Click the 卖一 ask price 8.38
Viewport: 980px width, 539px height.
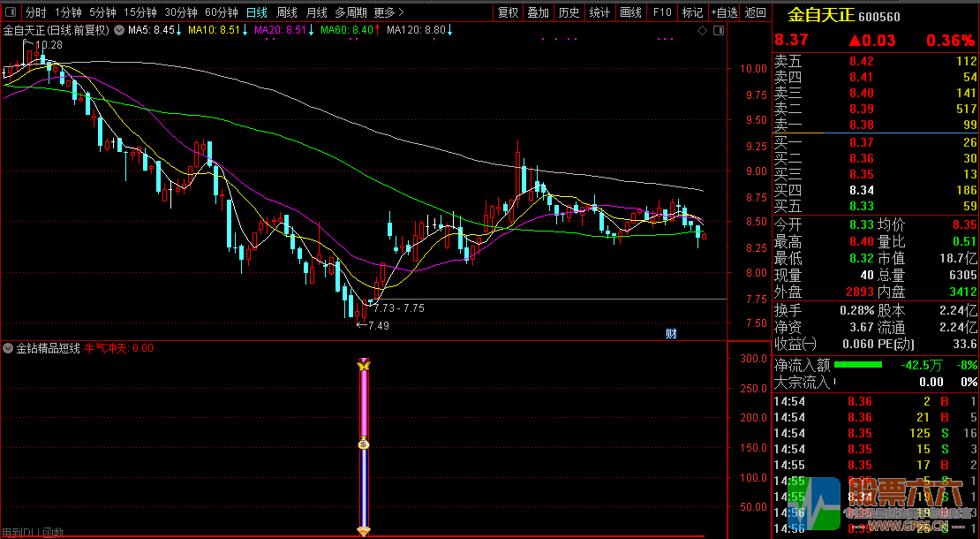(x=861, y=125)
